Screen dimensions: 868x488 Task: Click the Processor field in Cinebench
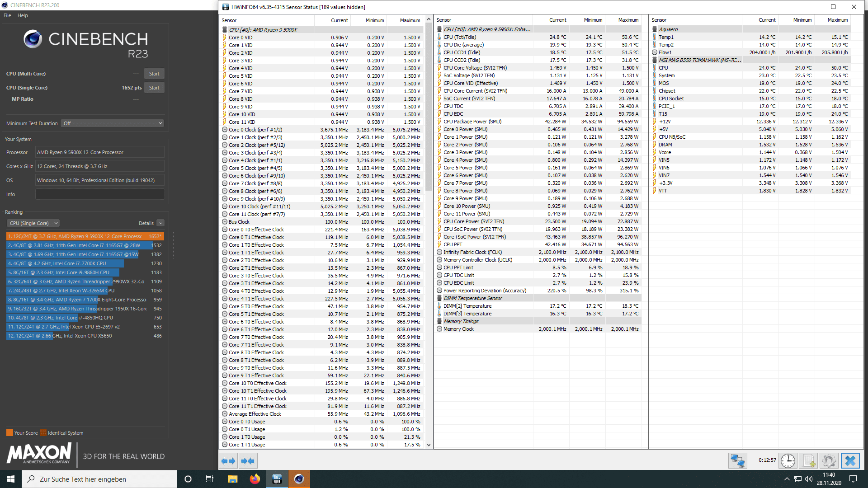[x=100, y=152]
